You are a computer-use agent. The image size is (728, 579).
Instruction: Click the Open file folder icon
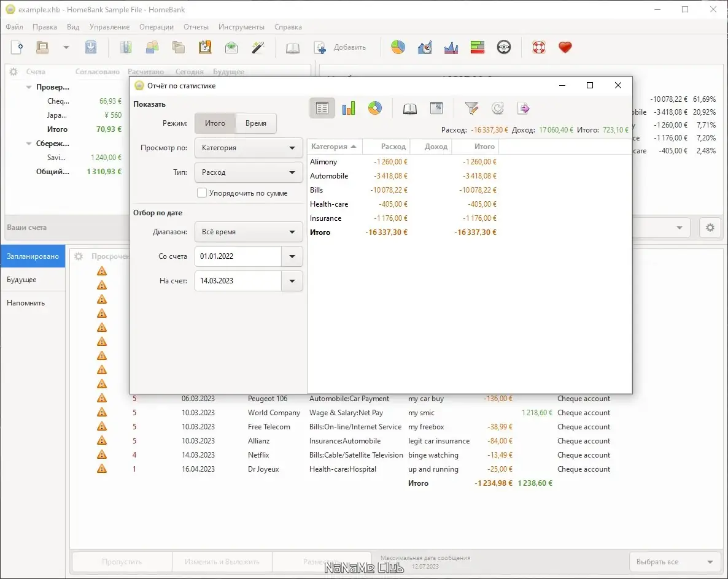(42, 47)
